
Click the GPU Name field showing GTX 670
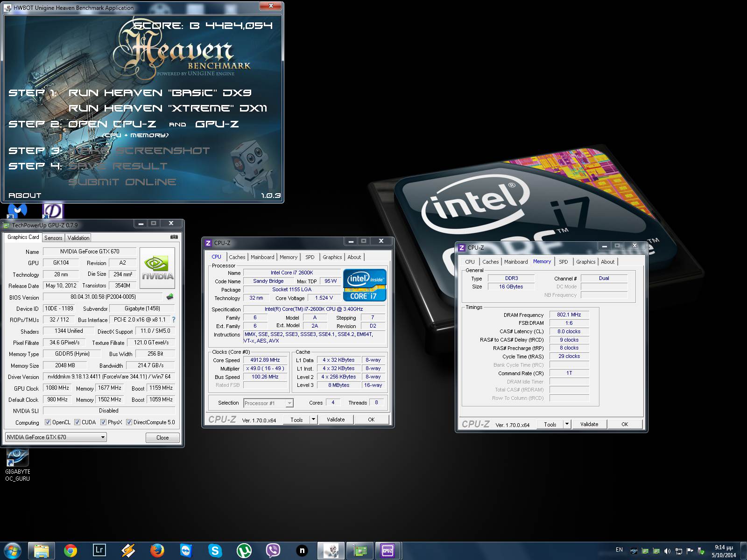[x=90, y=252]
